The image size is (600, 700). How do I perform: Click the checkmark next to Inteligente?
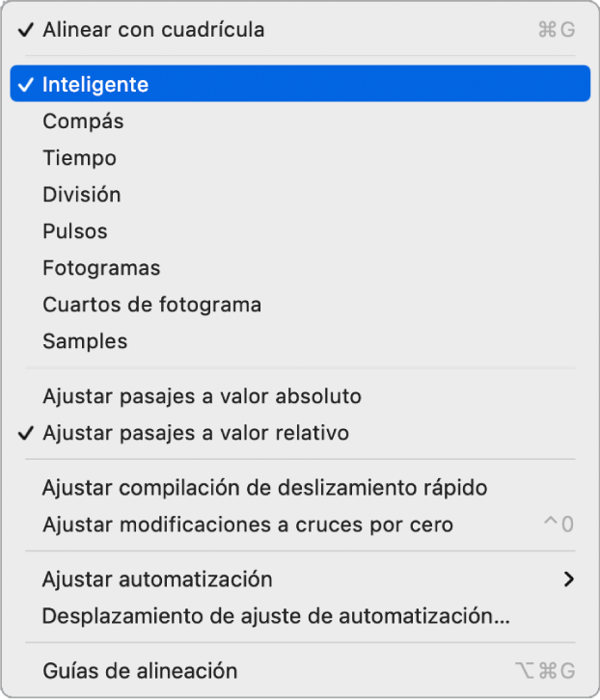click(x=24, y=85)
